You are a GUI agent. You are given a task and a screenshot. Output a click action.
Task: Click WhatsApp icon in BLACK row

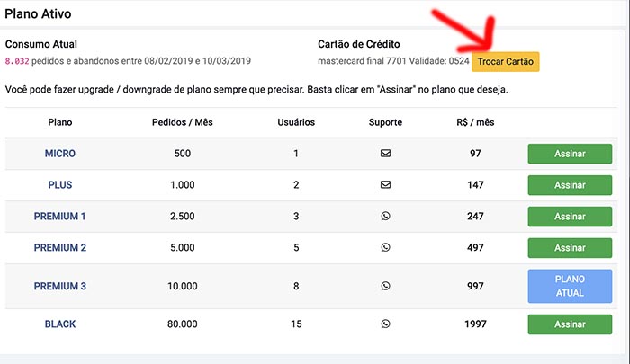tap(385, 324)
